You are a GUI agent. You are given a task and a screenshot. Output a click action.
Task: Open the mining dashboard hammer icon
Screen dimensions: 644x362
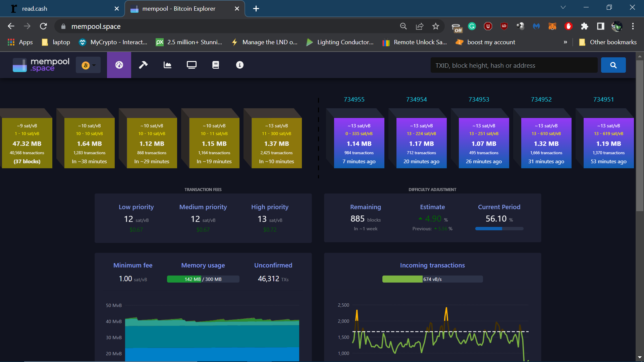[143, 65]
